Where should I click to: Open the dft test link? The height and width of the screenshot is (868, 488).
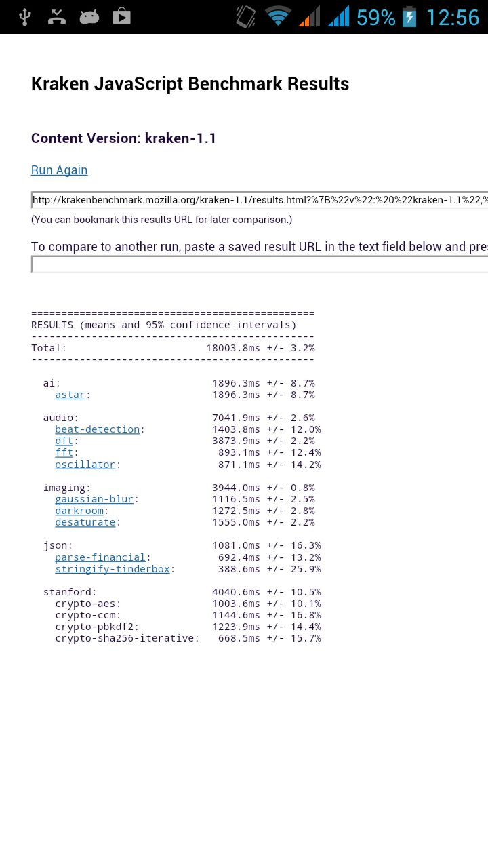tap(64, 441)
